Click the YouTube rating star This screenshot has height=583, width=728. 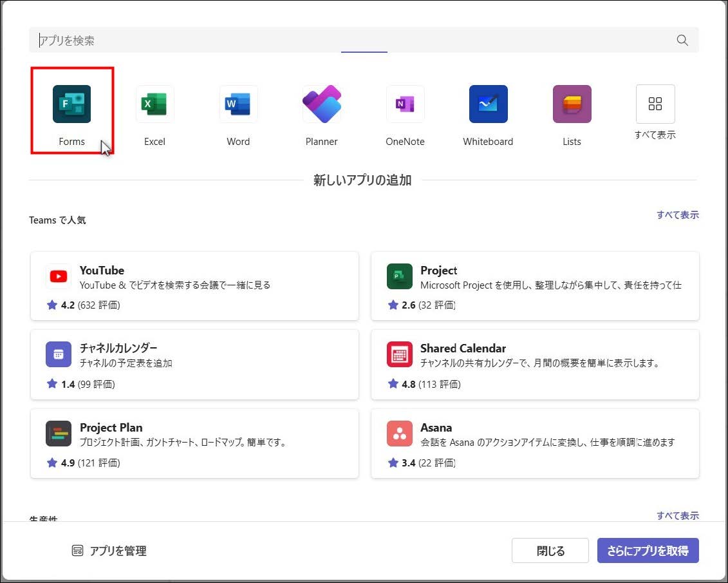[x=52, y=305]
